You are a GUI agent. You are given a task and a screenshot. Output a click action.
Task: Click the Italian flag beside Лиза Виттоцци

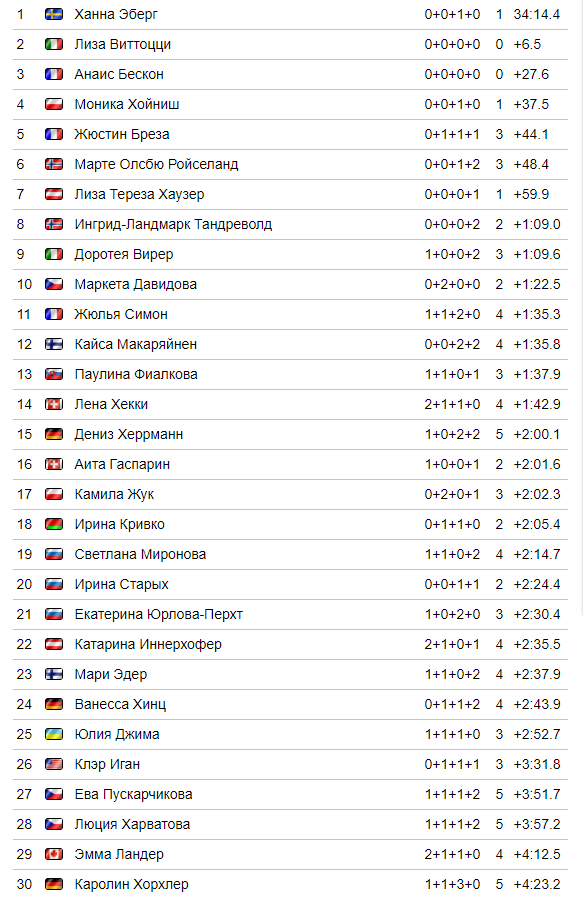pyautogui.click(x=54, y=44)
